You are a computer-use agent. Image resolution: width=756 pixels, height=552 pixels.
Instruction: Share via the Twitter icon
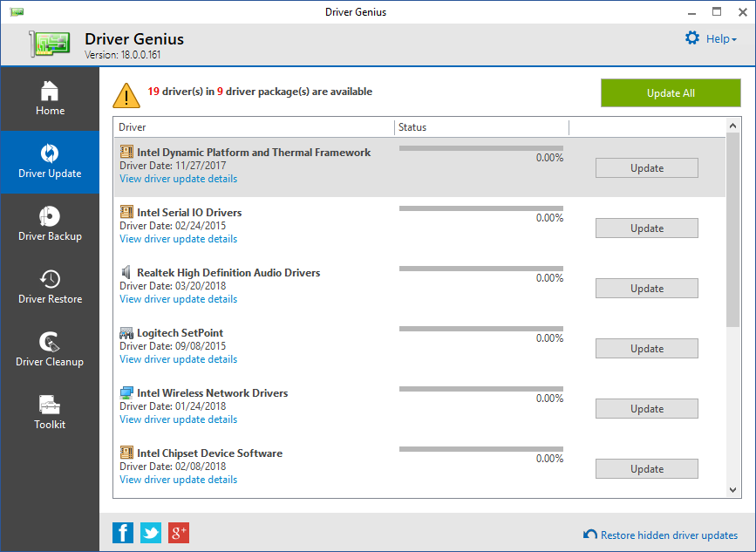151,533
